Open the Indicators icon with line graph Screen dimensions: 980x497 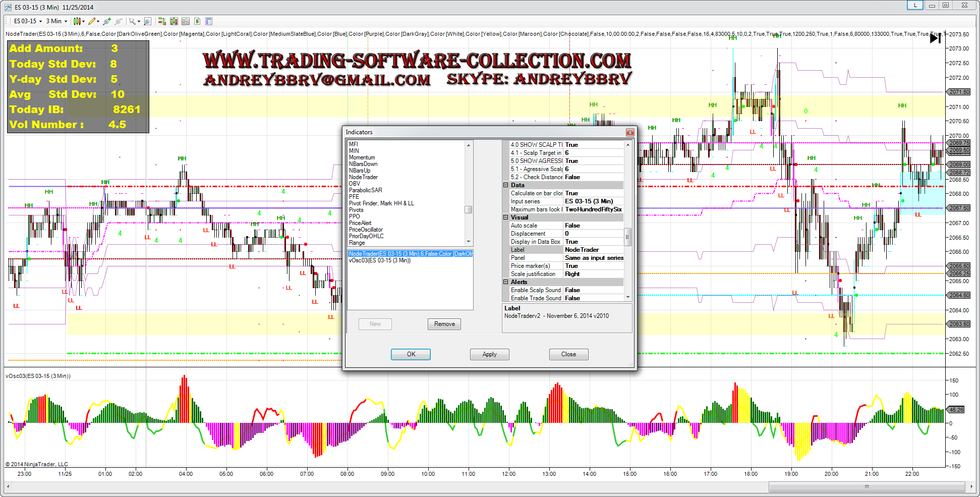pyautogui.click(x=186, y=21)
